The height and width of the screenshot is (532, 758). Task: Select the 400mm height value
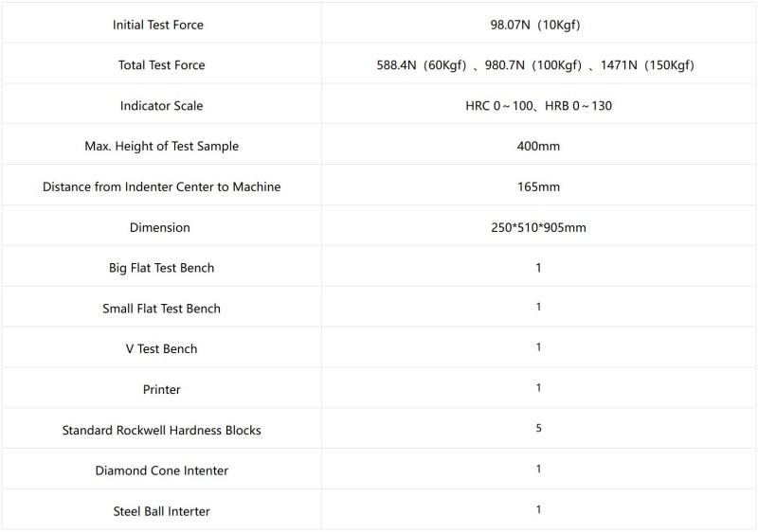(538, 147)
